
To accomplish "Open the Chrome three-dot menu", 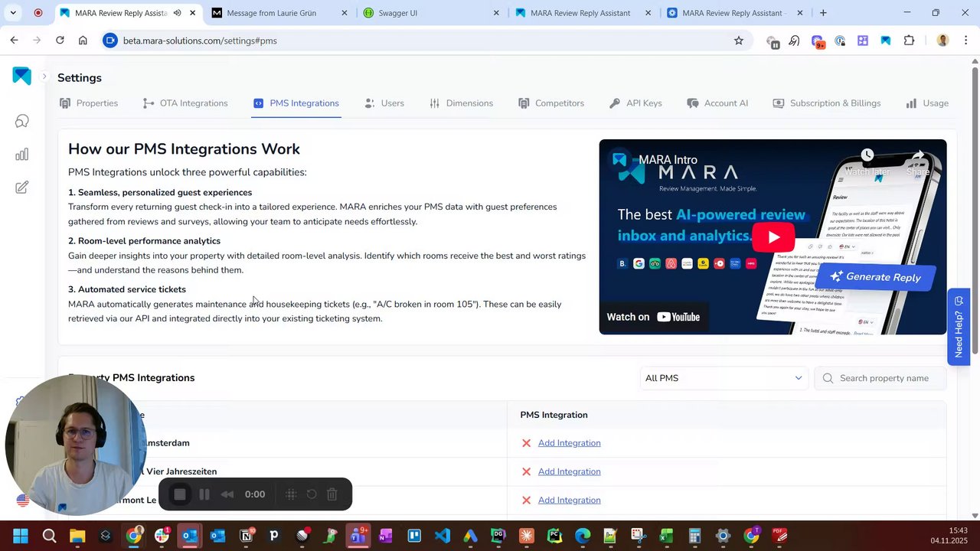I will [966, 41].
